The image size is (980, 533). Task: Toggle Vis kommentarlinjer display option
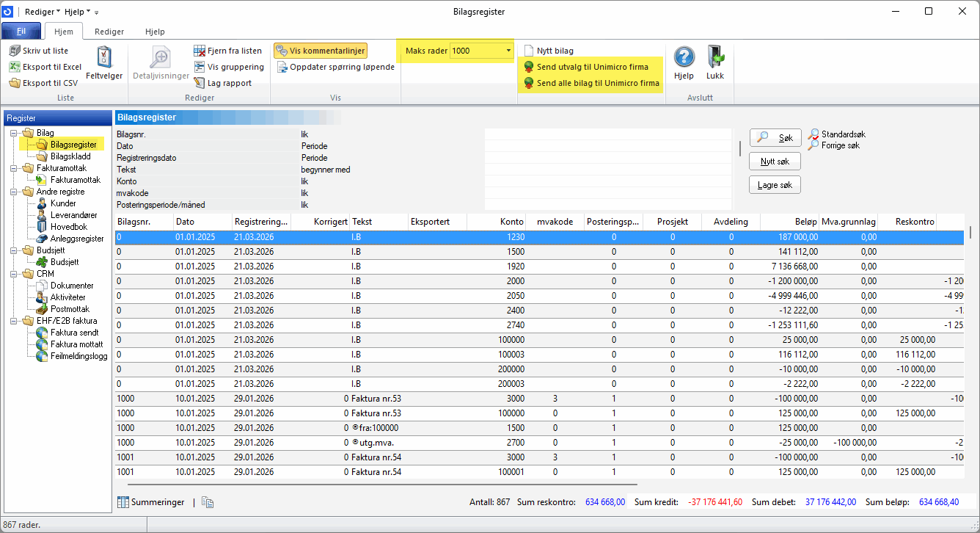tap(320, 51)
